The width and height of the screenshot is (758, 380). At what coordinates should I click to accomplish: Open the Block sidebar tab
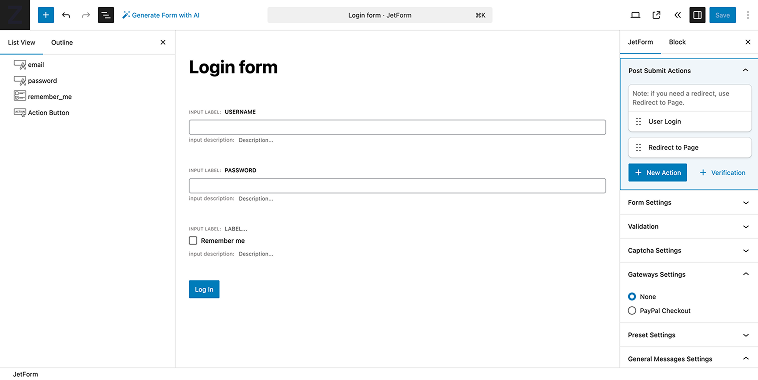click(677, 42)
